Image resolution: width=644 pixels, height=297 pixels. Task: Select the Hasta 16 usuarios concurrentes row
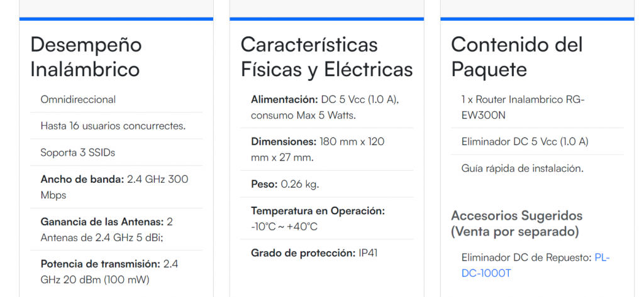113,126
